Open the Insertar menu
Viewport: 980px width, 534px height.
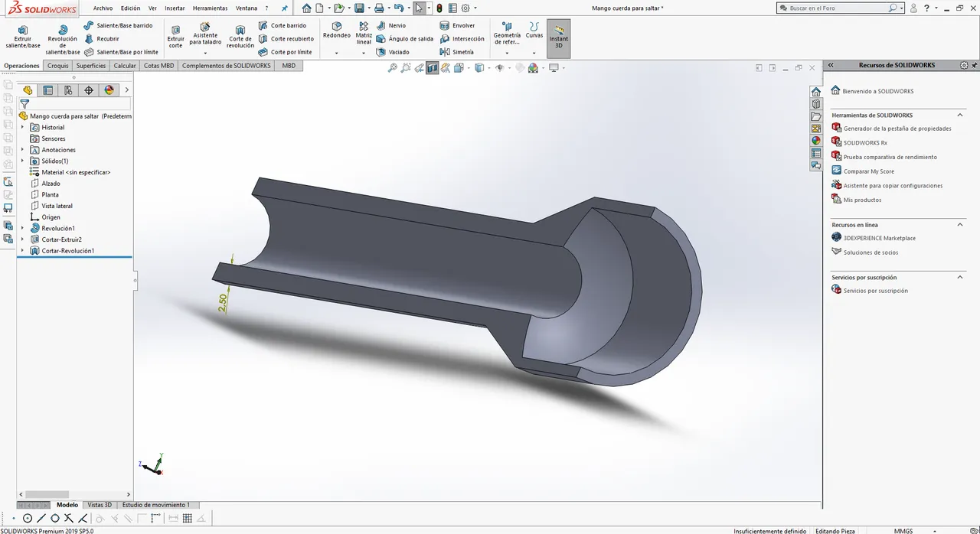(x=175, y=8)
